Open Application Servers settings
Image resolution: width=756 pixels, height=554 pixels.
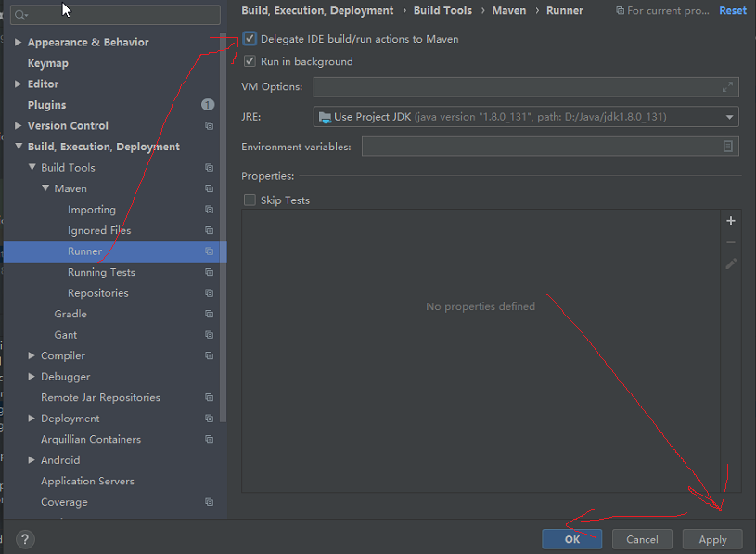pyautogui.click(x=87, y=482)
